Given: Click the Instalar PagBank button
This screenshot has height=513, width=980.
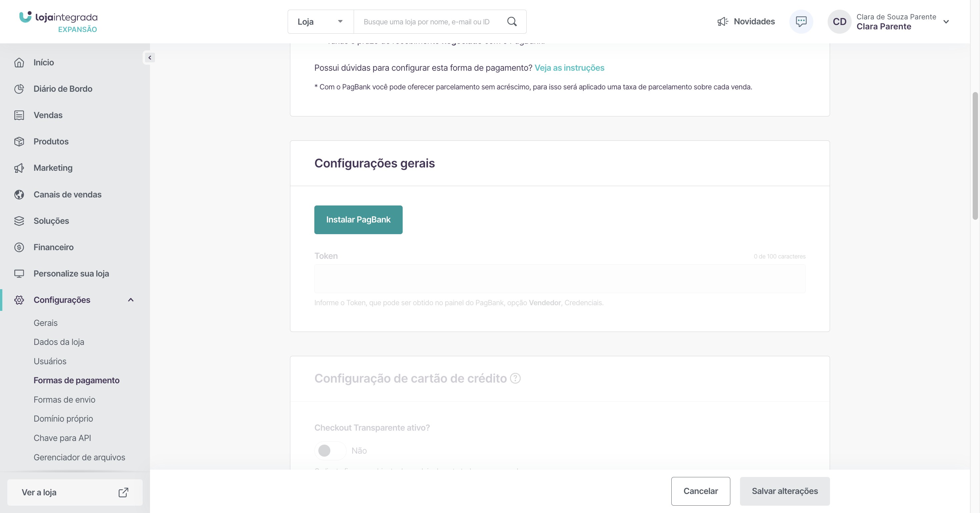Looking at the screenshot, I should pos(358,219).
